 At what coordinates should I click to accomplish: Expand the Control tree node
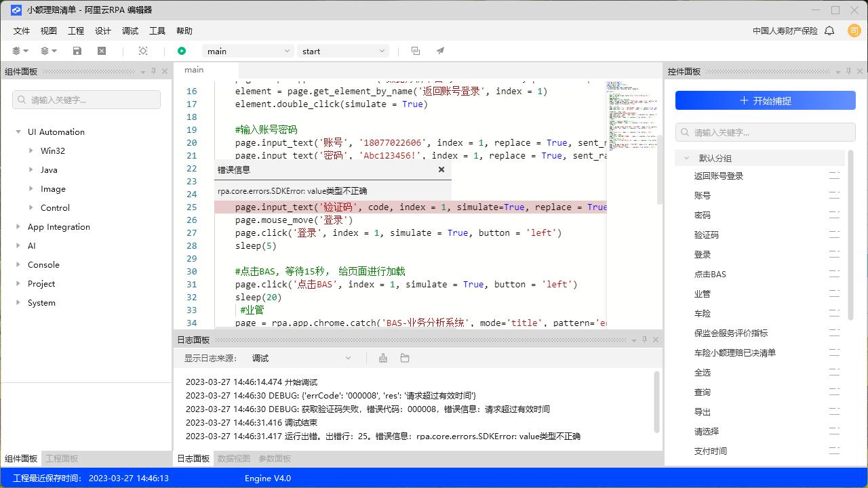click(x=31, y=208)
